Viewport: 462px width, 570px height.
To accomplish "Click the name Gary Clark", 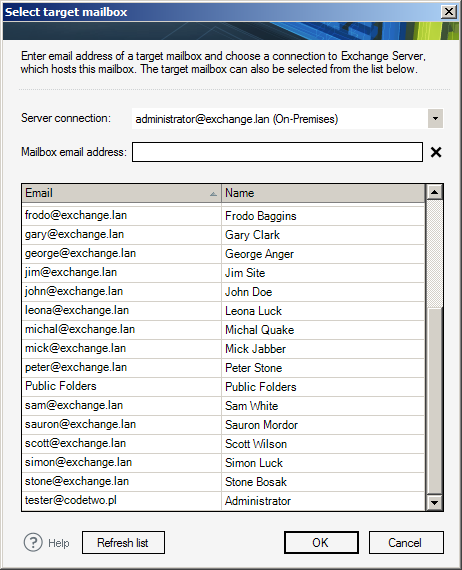I will click(252, 235).
